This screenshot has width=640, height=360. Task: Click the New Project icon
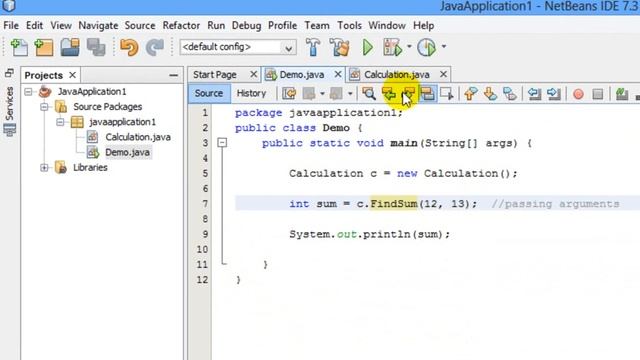point(44,47)
